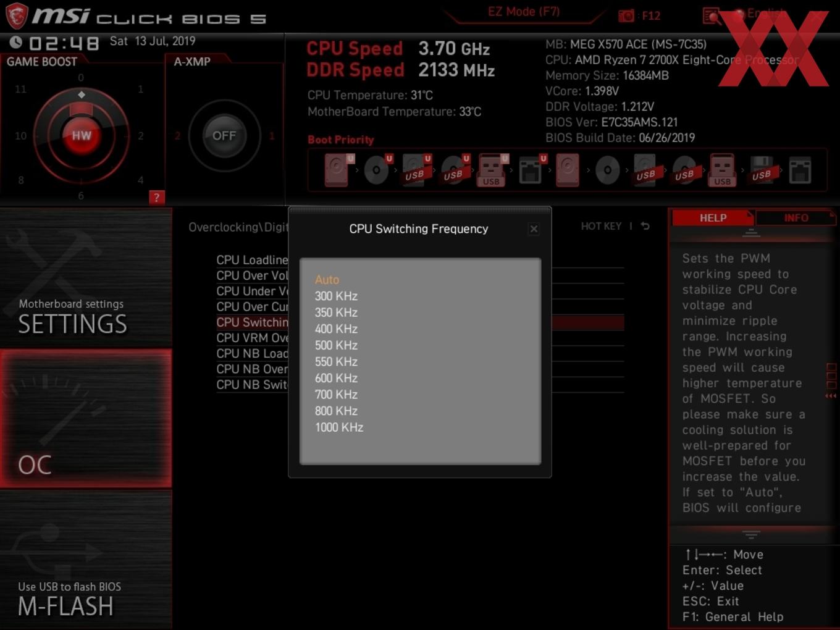Open the OC overclocking section
This screenshot has height=630, width=840.
pyautogui.click(x=86, y=418)
